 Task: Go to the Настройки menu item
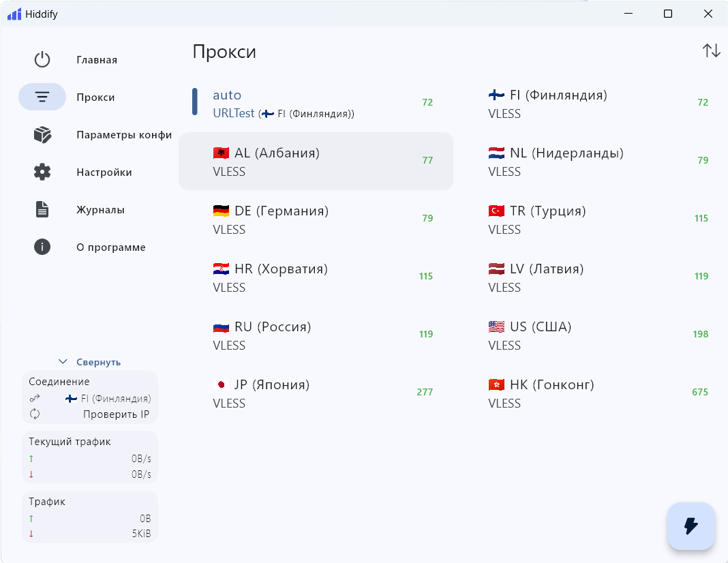point(104,172)
